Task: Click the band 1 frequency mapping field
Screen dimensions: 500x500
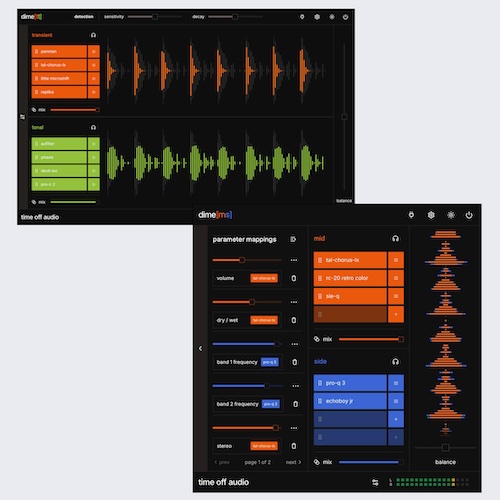Action: coord(247,362)
